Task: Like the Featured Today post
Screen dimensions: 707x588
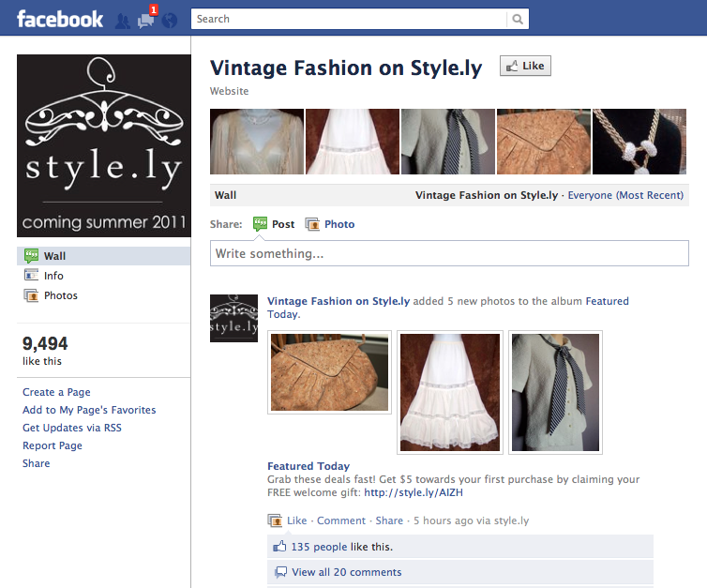Action: click(296, 520)
